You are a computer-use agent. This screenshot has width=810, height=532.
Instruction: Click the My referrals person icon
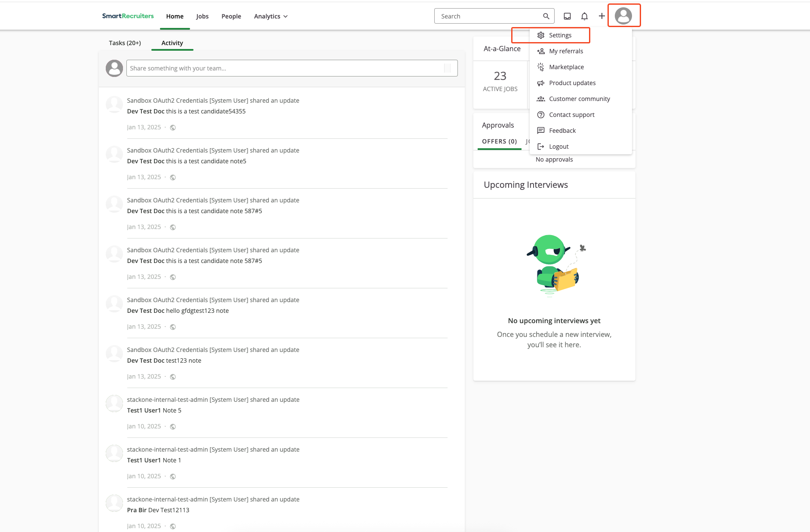(541, 51)
